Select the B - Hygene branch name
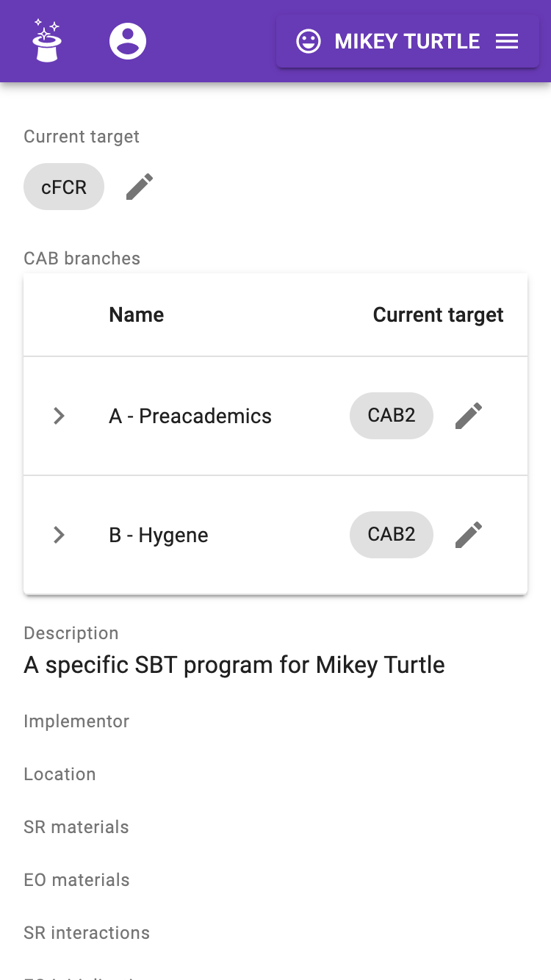Screen dimensions: 551x980 (159, 535)
